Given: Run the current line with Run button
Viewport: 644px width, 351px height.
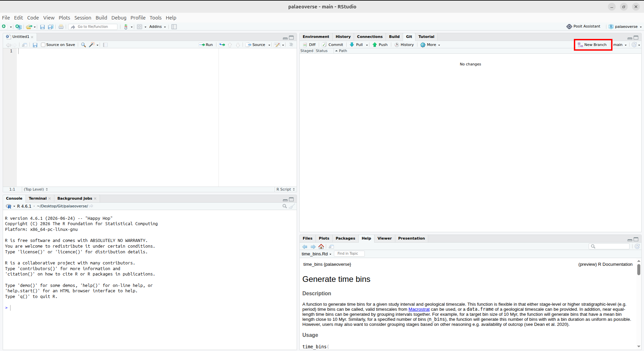Looking at the screenshot, I should click(206, 45).
